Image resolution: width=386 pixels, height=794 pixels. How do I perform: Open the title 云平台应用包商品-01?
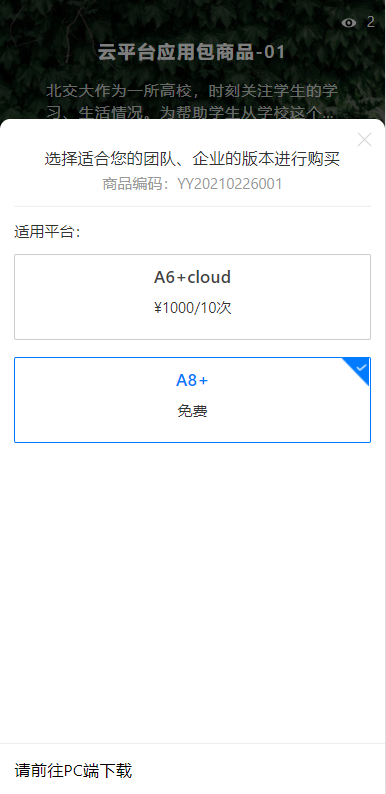pos(192,52)
